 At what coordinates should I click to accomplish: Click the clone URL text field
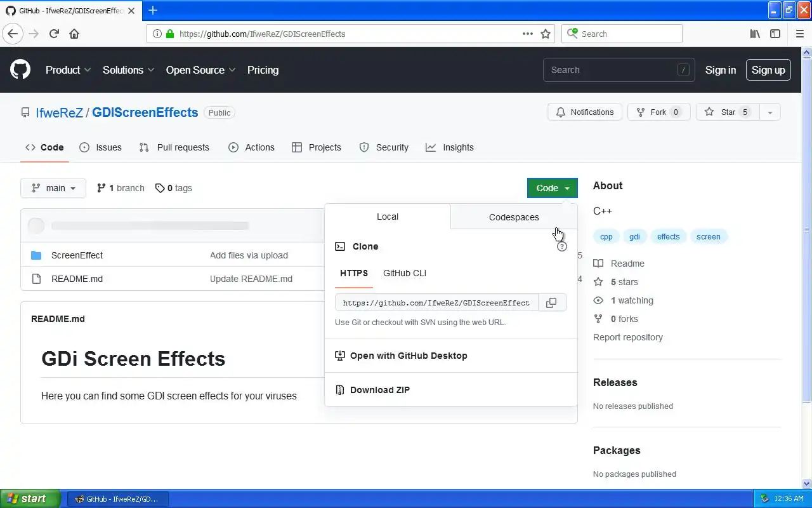pos(436,303)
